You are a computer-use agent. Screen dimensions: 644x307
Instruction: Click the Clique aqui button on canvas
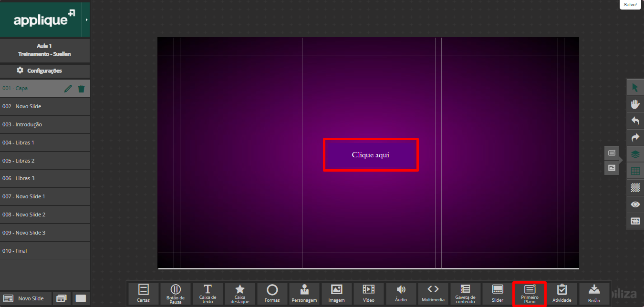tap(371, 154)
